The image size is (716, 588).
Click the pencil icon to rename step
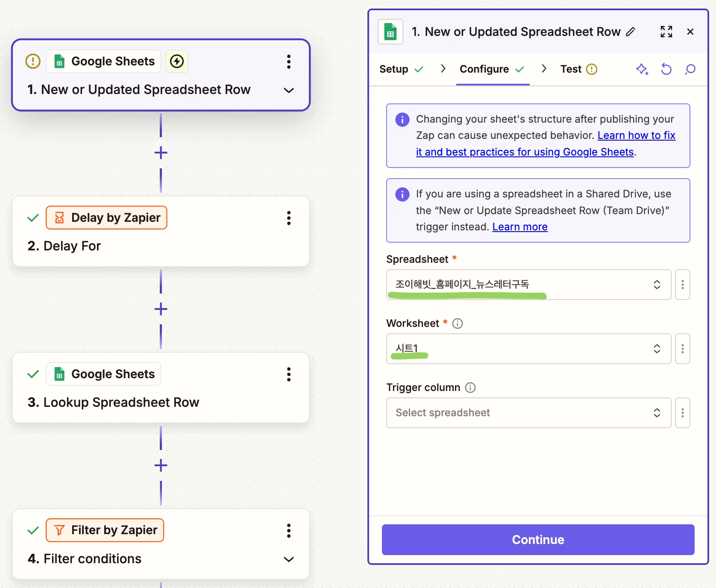[631, 32]
